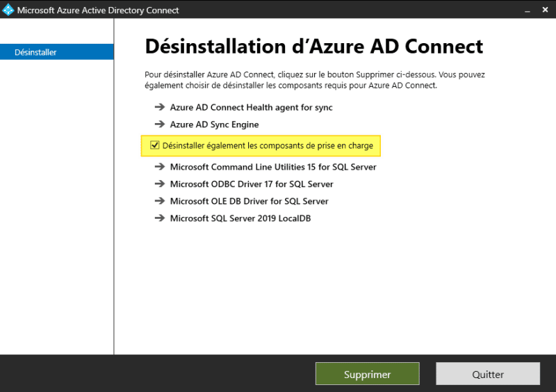Close the Azure Active Directory Connect window
Screen dimensions: 556x392
(x=545, y=10)
